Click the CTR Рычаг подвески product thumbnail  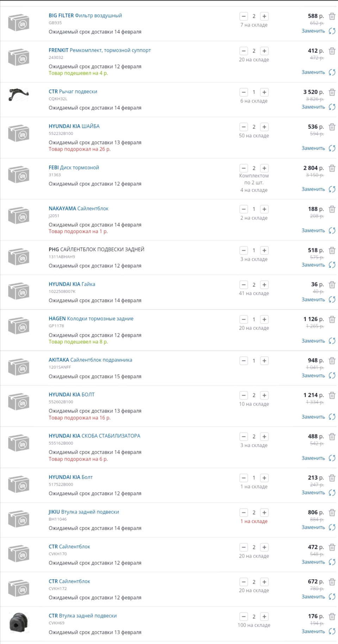(18, 95)
